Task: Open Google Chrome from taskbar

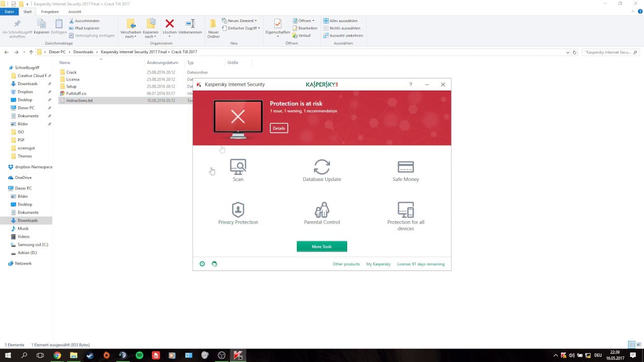Action: pyautogui.click(x=57, y=355)
